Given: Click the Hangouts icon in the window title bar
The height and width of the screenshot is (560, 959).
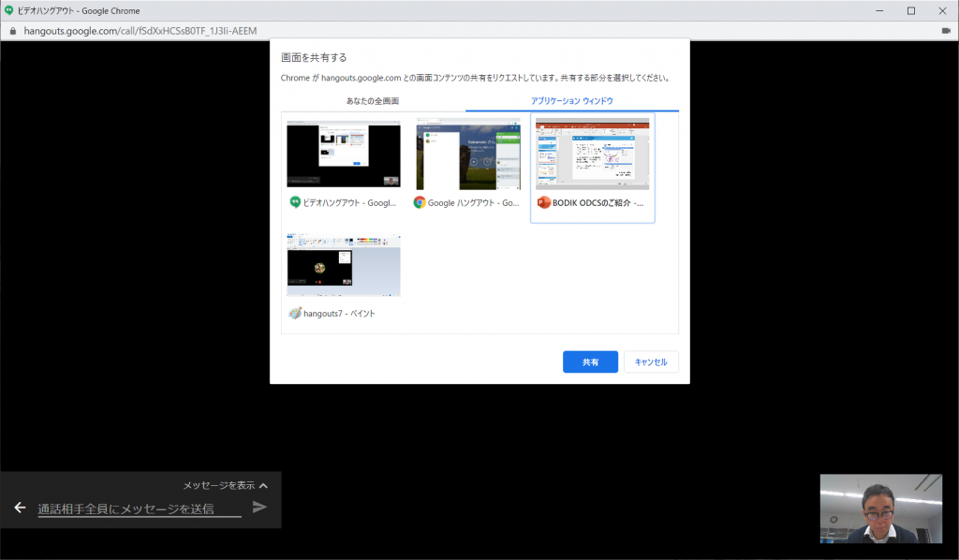Looking at the screenshot, I should point(9,10).
